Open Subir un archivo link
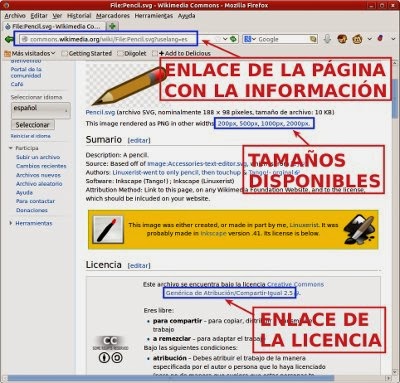This screenshot has width=400, height=383. (38, 157)
